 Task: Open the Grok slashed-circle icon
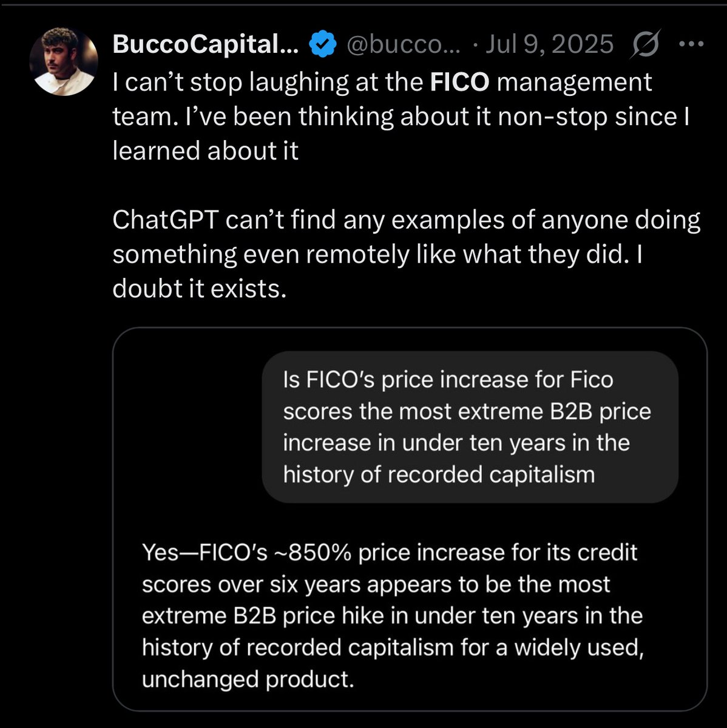coord(646,44)
